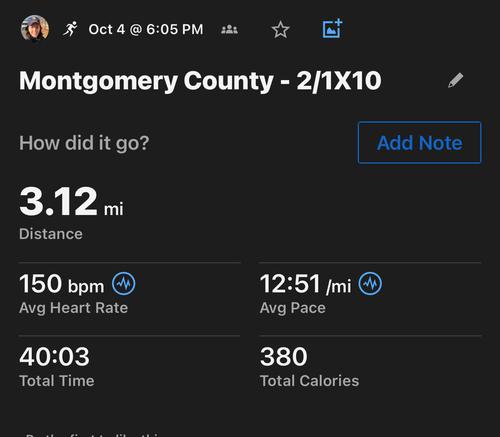
Task: Select the 150 bpm average heart rate
Action: pos(62,284)
